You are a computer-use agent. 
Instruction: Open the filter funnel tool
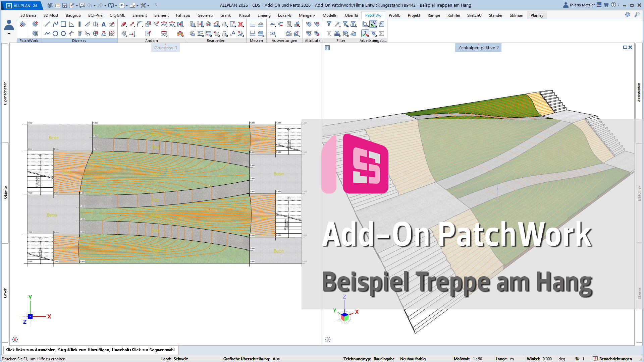tap(329, 24)
